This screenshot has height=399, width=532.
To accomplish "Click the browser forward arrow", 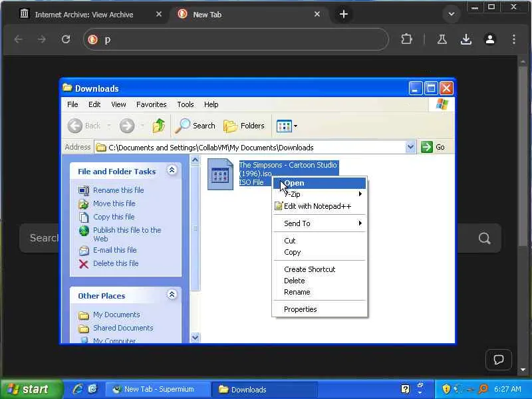I will coord(42,39).
